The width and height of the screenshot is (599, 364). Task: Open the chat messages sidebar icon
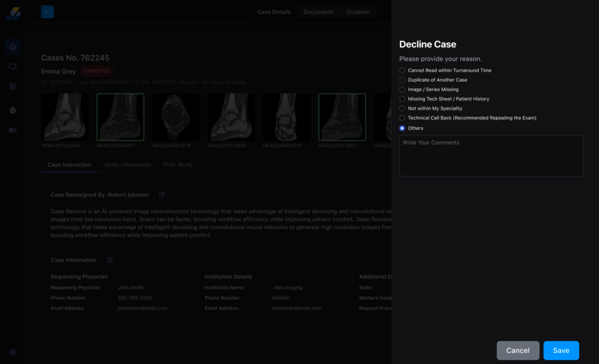tap(12, 67)
